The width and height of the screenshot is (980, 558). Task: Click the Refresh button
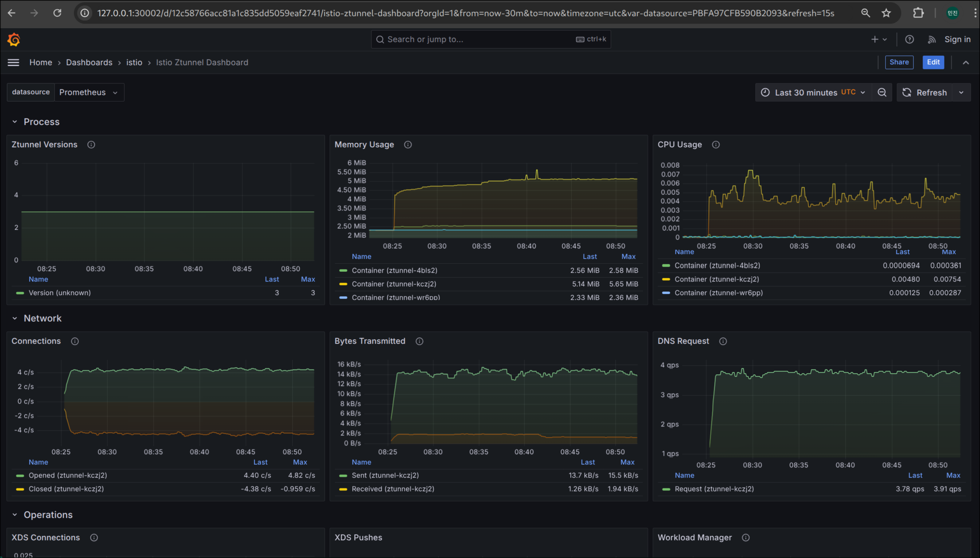tap(925, 92)
